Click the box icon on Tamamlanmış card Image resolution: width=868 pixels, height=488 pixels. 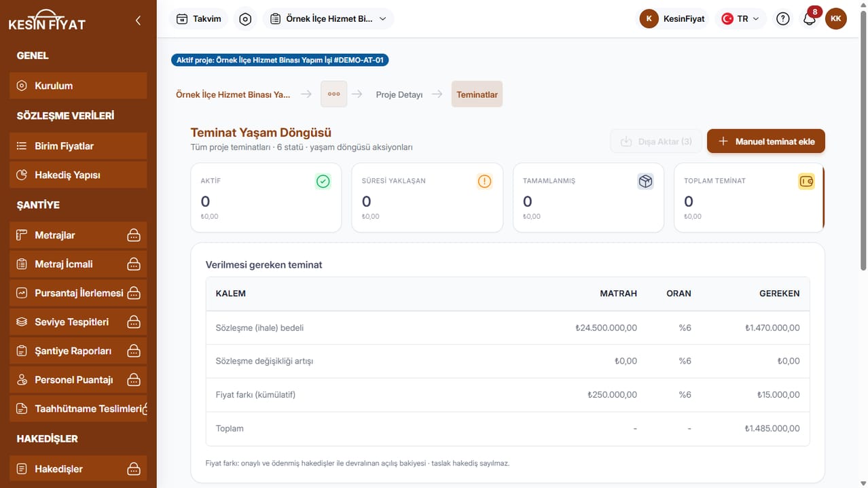pyautogui.click(x=645, y=181)
